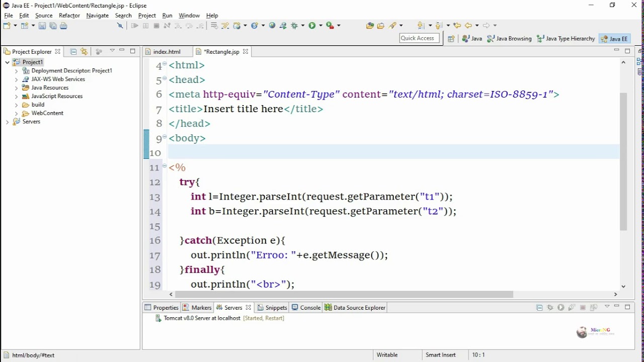644x362 pixels.
Task: Switch to the Java Browsing perspective
Action: coord(509,38)
